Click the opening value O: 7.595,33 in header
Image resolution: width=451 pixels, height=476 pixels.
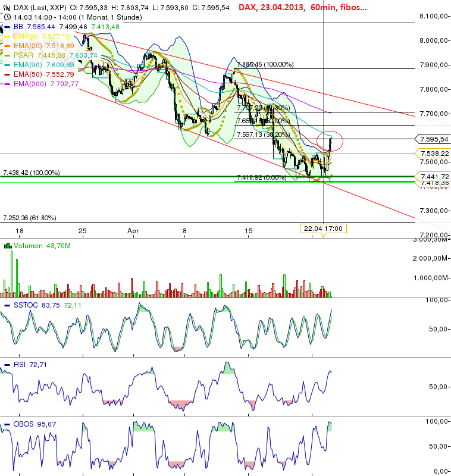pyautogui.click(x=89, y=8)
